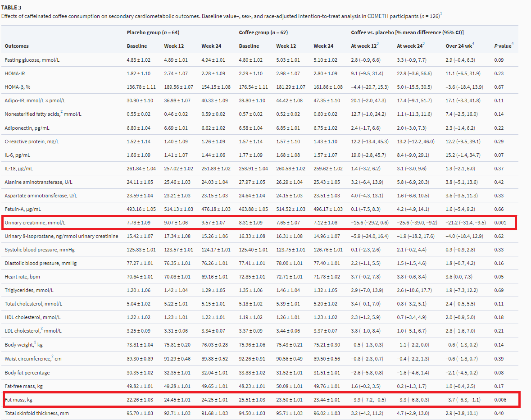Select the "HDL cholesterol, mmol/L" label
Image resolution: width=531 pixels, height=420 pixels.
click(x=32, y=318)
